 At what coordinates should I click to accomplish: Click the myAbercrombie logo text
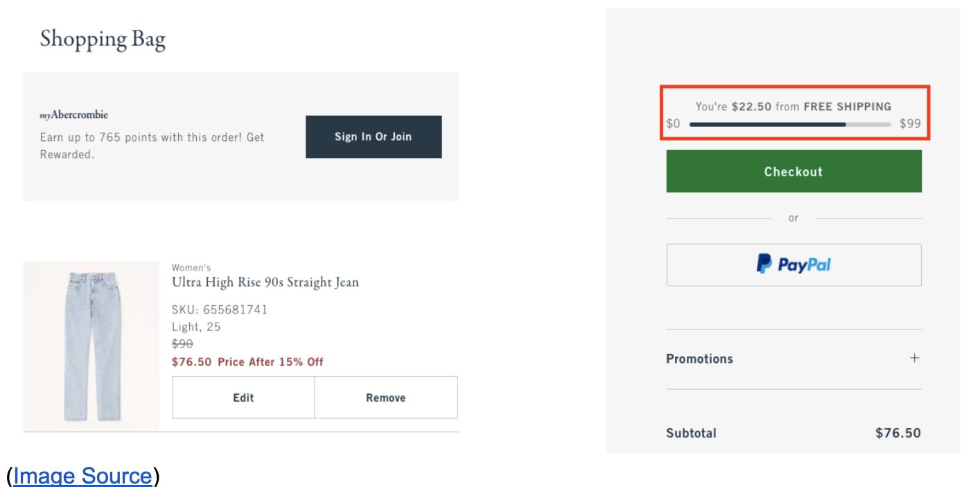[x=74, y=115]
